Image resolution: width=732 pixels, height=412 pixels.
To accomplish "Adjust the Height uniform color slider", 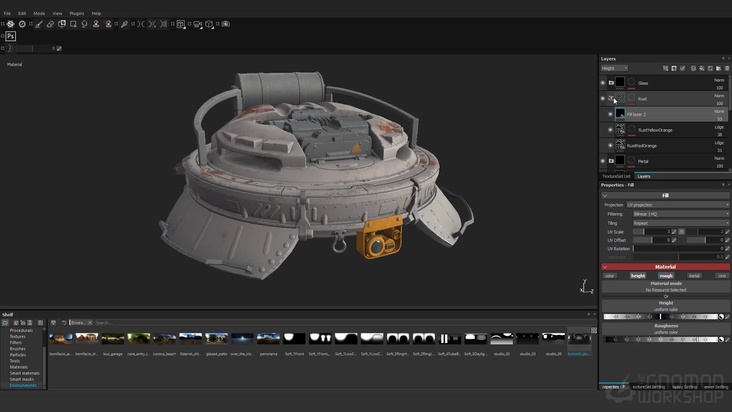I will [663, 316].
